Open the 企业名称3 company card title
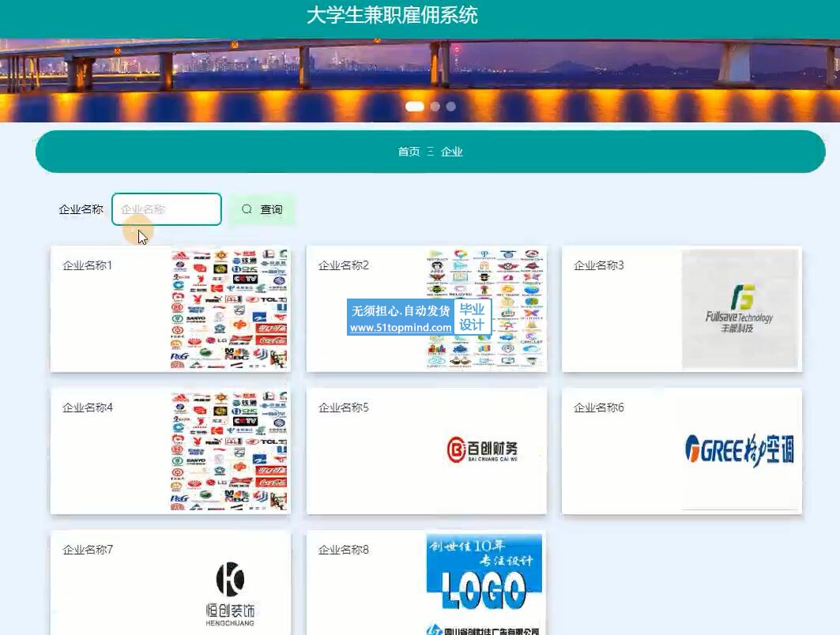The height and width of the screenshot is (635, 840). coord(599,265)
